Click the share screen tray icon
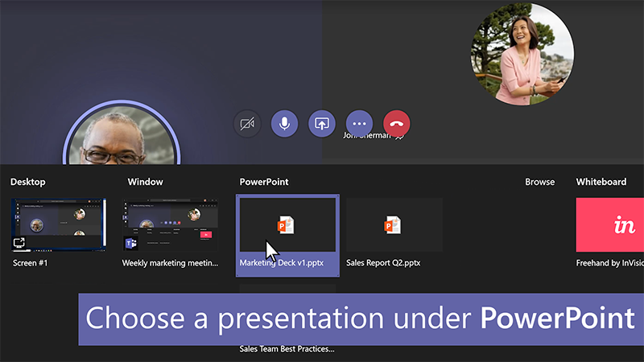Screen dimensions: 644x362 (321, 124)
